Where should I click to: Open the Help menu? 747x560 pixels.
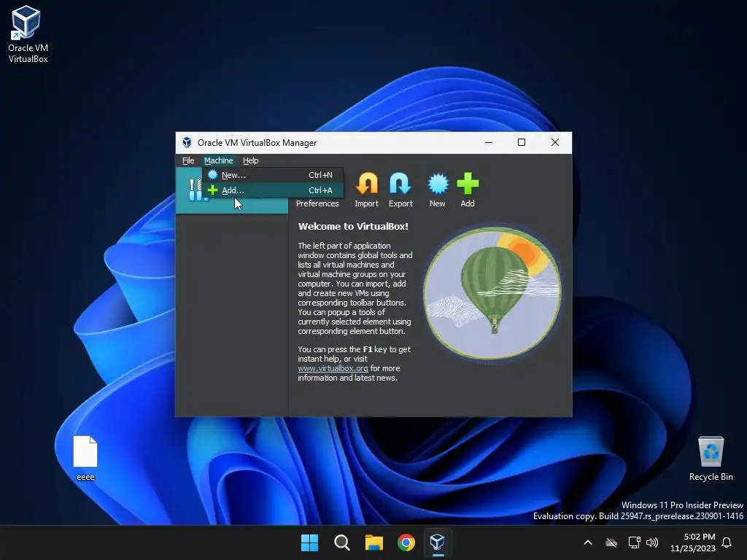pos(251,160)
